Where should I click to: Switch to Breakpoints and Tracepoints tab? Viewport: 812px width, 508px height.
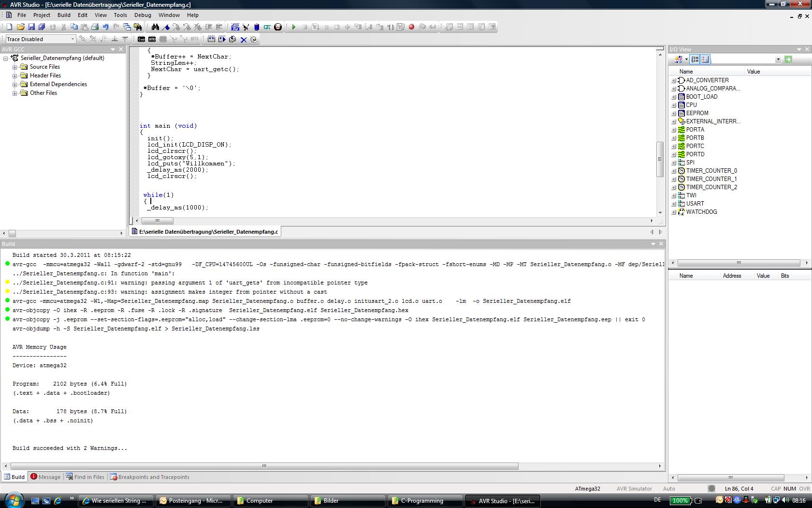pyautogui.click(x=150, y=477)
